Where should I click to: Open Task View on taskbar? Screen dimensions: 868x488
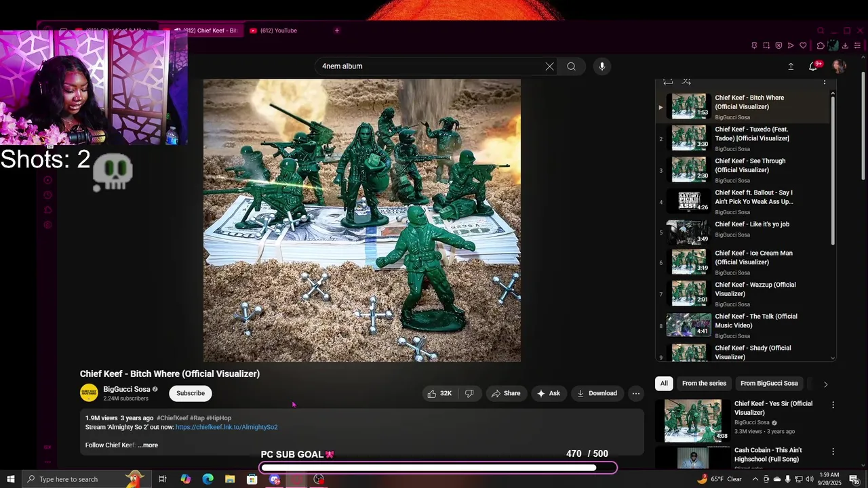pos(163,479)
